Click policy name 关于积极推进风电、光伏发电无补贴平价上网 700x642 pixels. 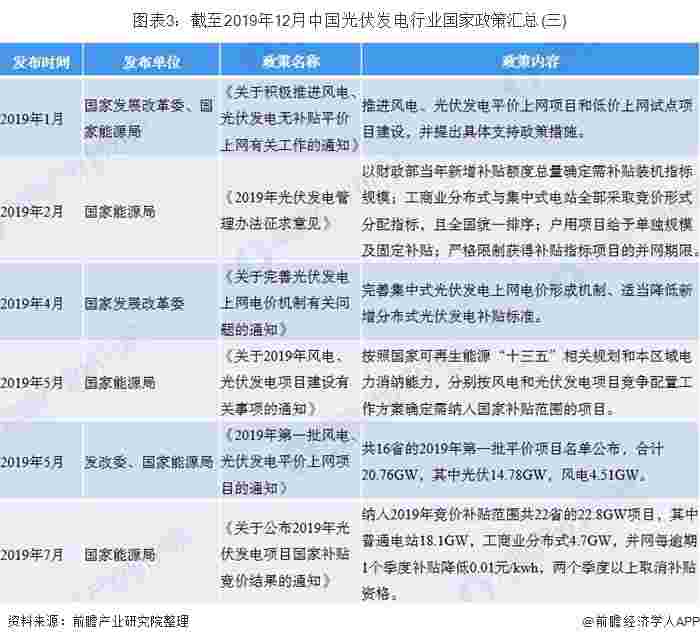[290, 119]
